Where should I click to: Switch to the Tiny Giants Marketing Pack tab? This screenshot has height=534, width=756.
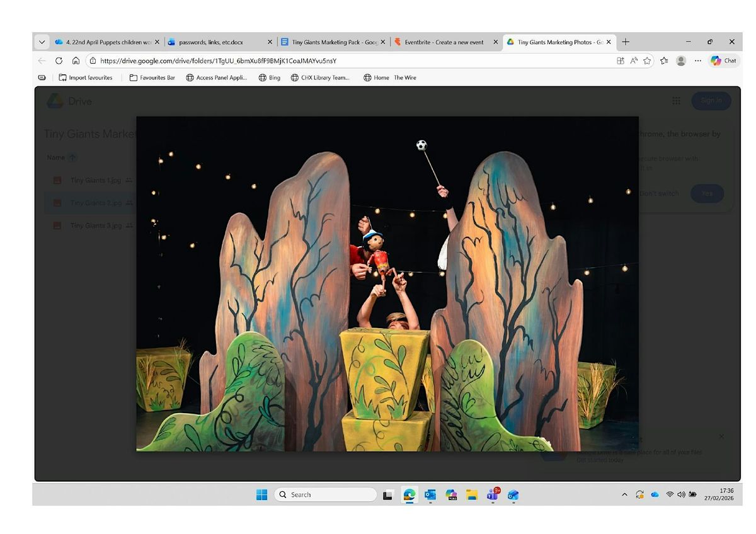334,42
